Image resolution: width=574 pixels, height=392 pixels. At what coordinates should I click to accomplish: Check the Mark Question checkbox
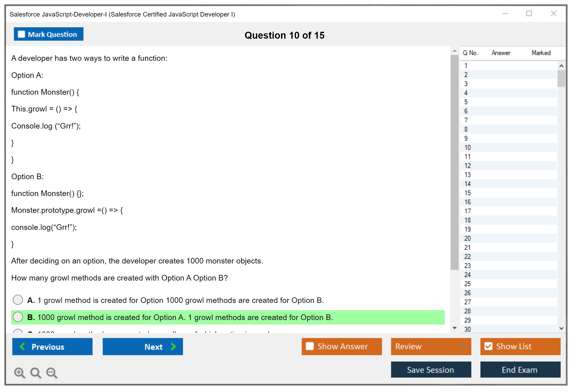[x=21, y=34]
